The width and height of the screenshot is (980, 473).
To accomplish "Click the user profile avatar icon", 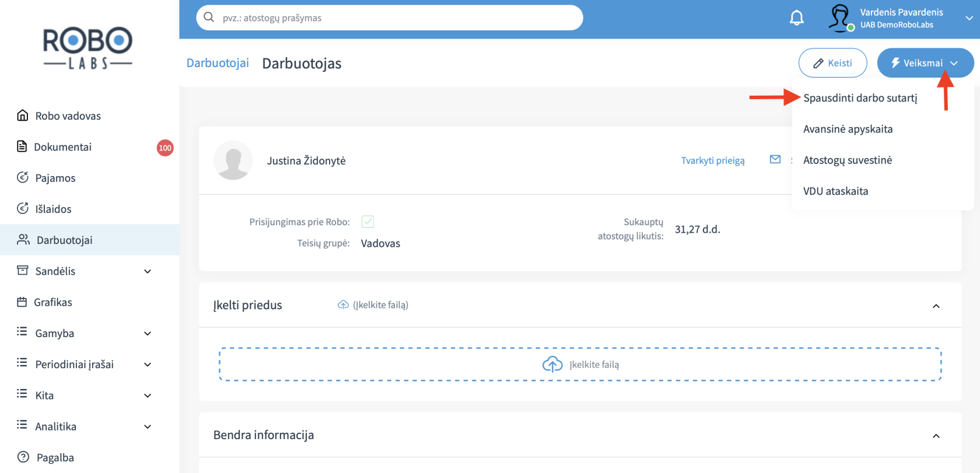I will [x=840, y=18].
